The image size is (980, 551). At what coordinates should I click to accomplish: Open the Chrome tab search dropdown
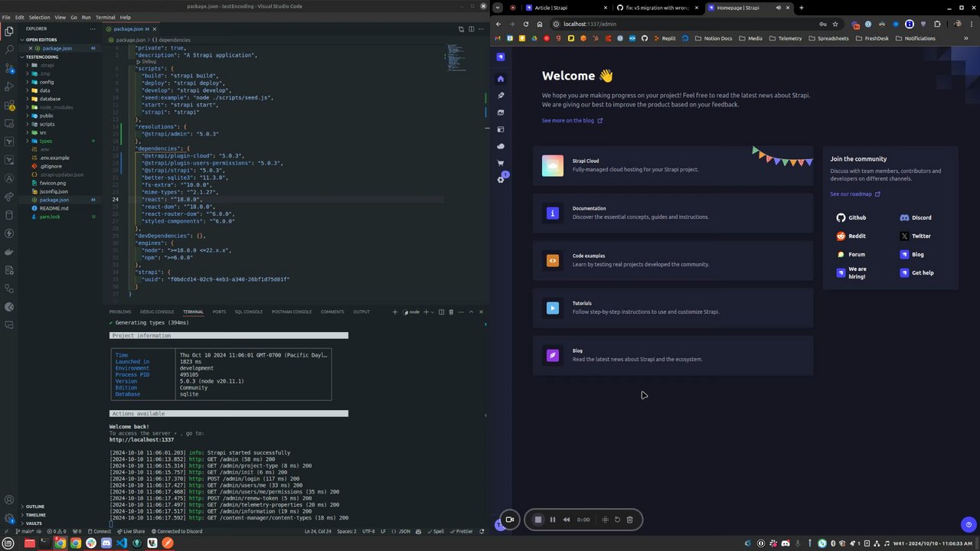point(498,8)
